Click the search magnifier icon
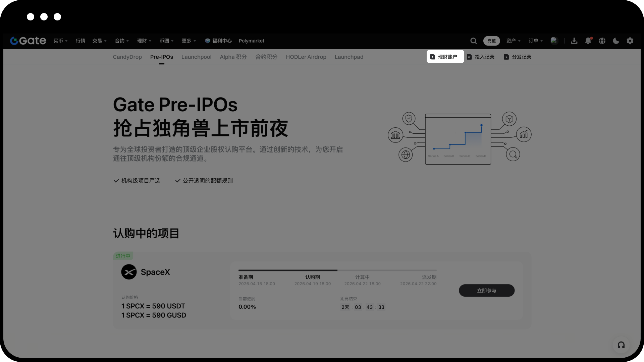 pyautogui.click(x=473, y=41)
